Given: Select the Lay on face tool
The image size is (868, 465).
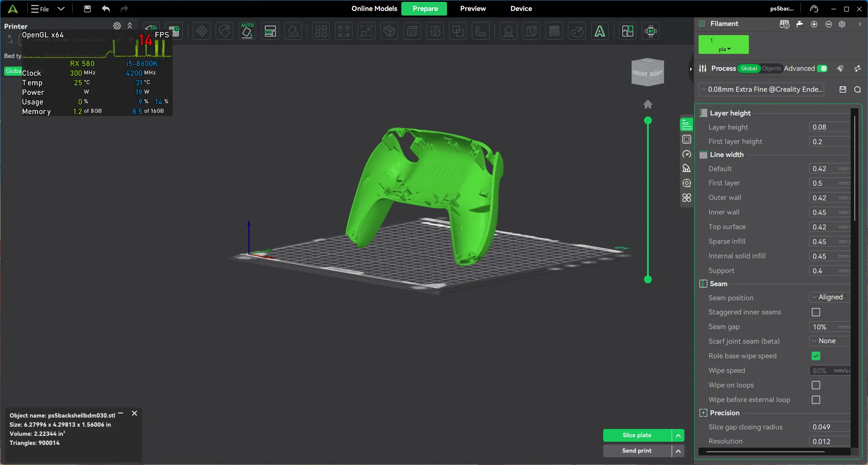Looking at the screenshot, I should (x=293, y=31).
